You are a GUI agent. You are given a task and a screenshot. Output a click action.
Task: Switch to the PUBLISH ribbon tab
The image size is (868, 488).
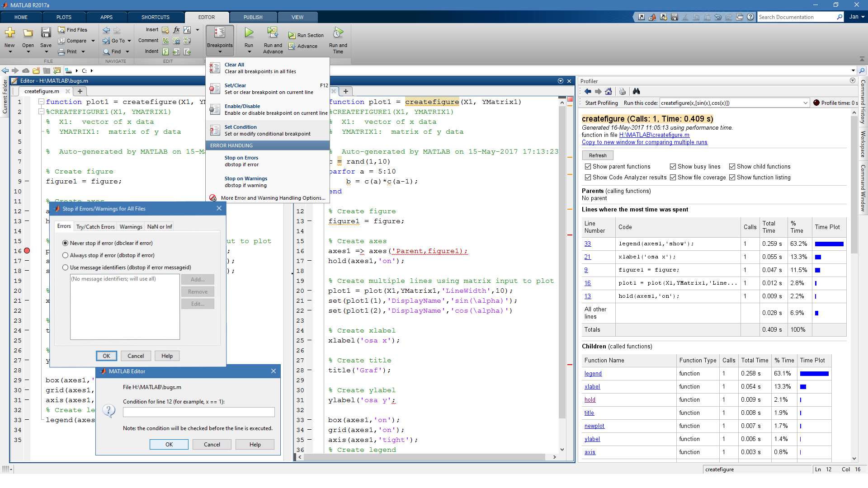[x=253, y=17]
